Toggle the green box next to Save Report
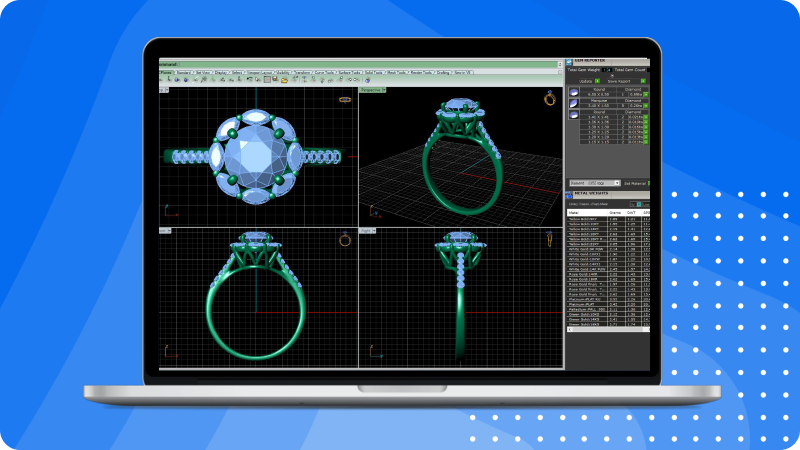 pyautogui.click(x=643, y=81)
